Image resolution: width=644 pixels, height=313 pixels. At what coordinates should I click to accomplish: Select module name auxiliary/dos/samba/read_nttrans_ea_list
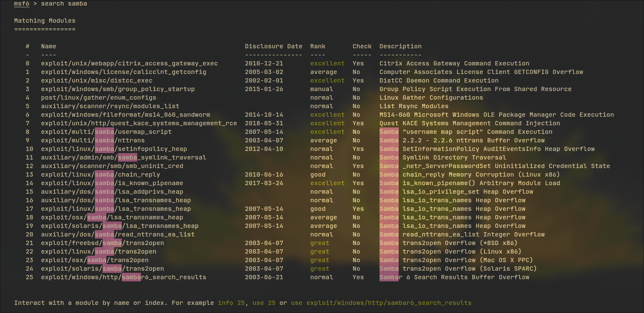click(x=118, y=234)
